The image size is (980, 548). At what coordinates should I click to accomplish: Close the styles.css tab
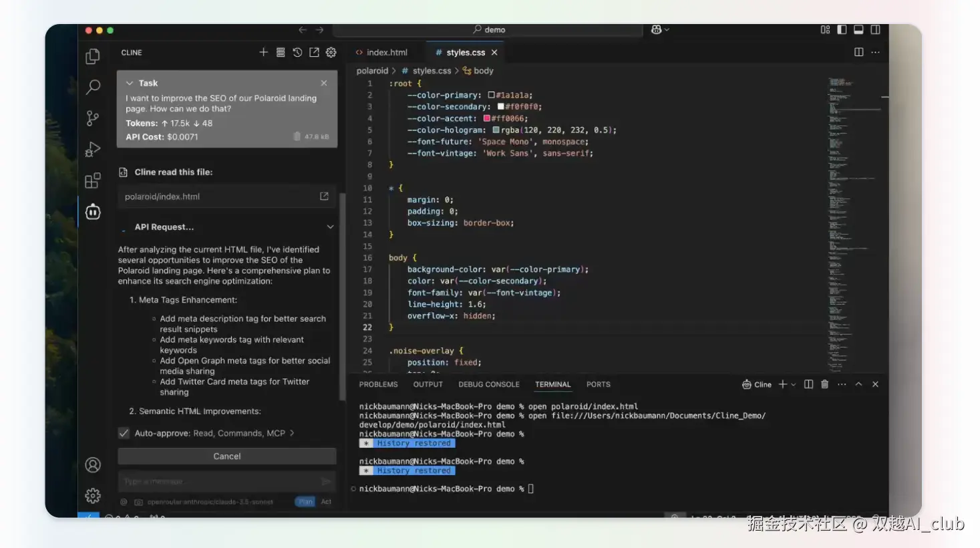pos(494,52)
